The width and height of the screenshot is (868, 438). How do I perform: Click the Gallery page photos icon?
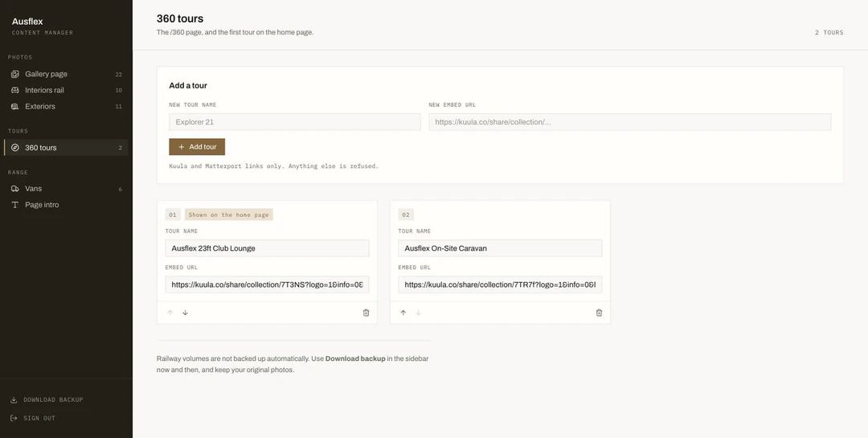tap(15, 74)
